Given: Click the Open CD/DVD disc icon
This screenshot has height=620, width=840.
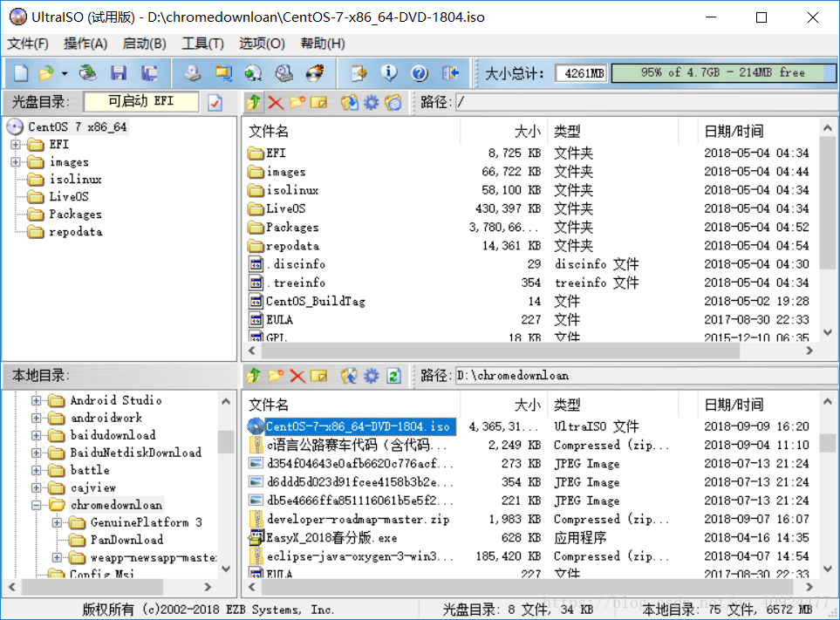Looking at the screenshot, I should coord(88,73).
